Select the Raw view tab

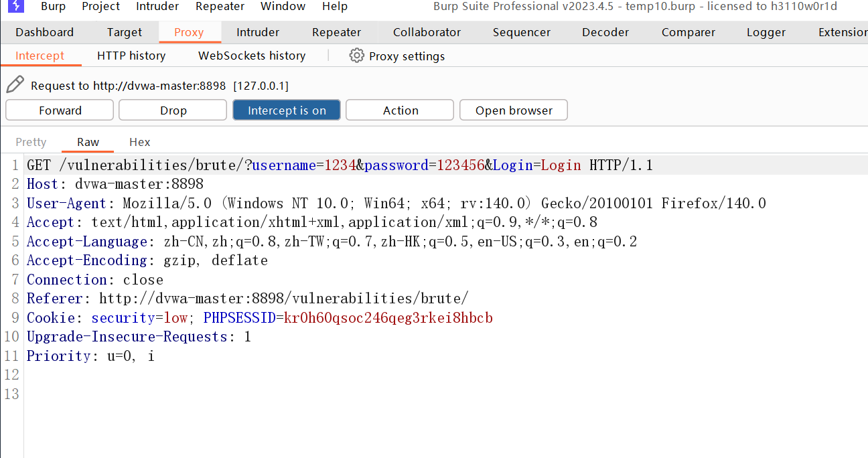[88, 142]
